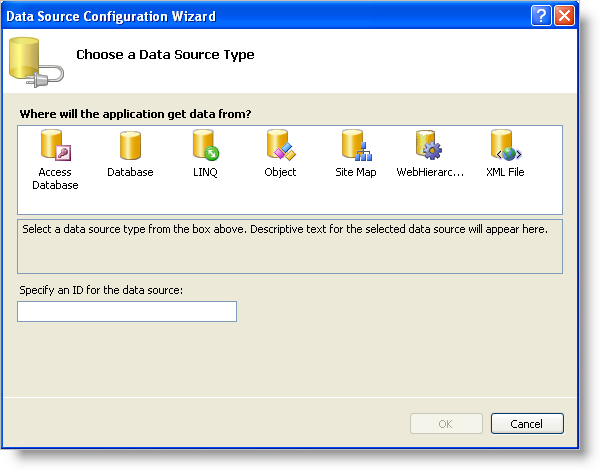Select the Object data source icon
Image resolution: width=600 pixels, height=470 pixels.
tap(280, 147)
